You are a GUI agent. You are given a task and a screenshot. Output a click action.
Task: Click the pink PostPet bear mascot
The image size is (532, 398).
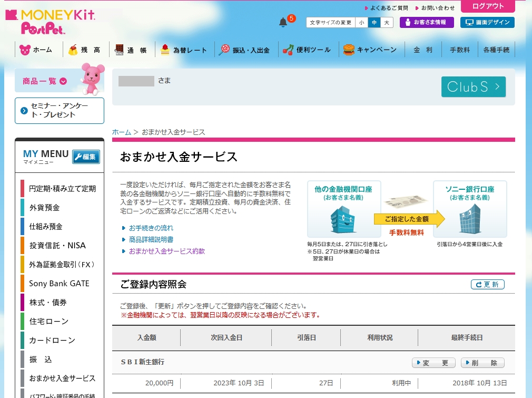click(92, 79)
